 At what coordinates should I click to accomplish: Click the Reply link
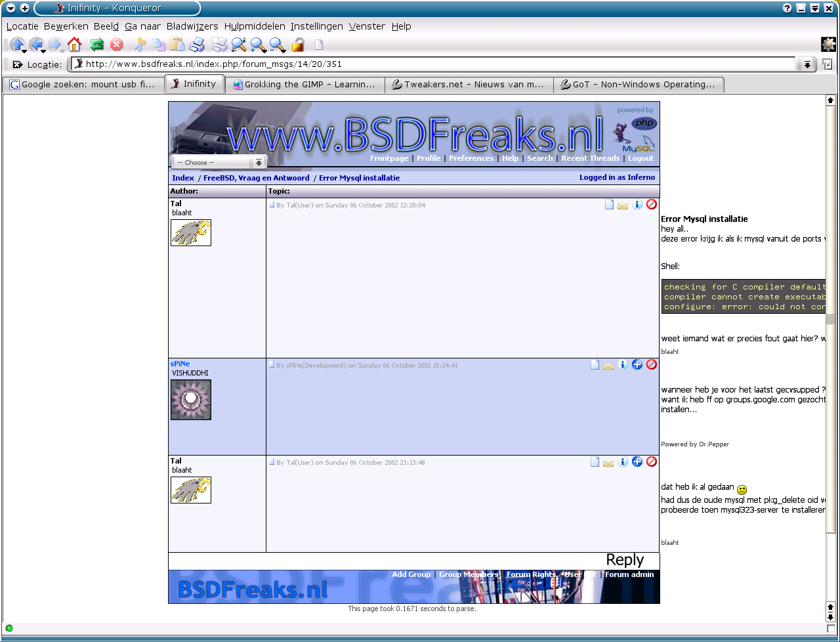tap(625, 560)
